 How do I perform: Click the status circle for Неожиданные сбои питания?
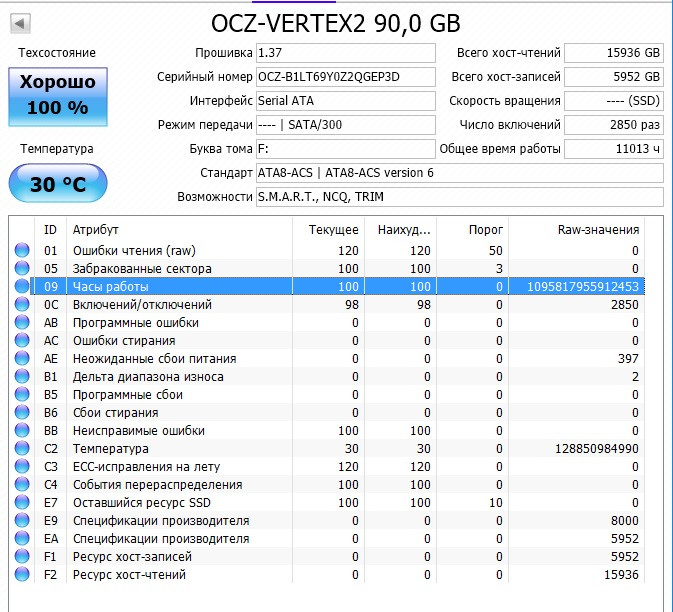click(22, 358)
